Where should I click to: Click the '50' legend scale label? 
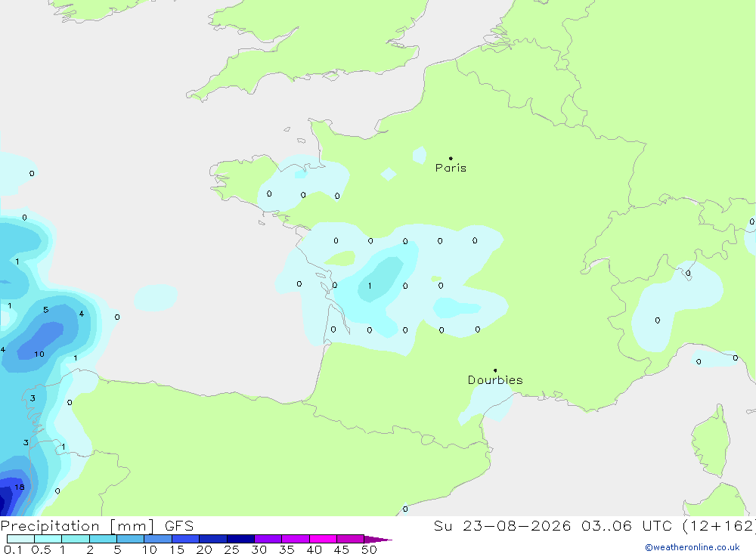click(x=369, y=549)
